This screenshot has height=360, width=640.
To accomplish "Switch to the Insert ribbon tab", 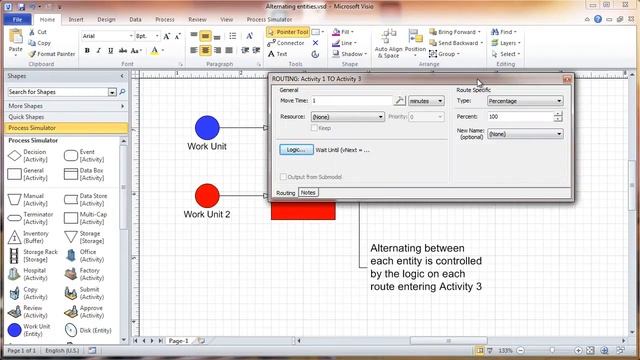I will coord(76,19).
